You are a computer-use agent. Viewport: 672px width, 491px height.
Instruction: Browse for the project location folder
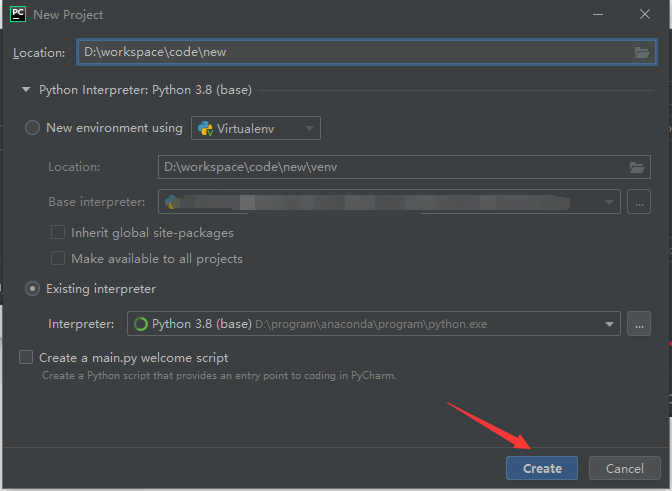coord(642,53)
